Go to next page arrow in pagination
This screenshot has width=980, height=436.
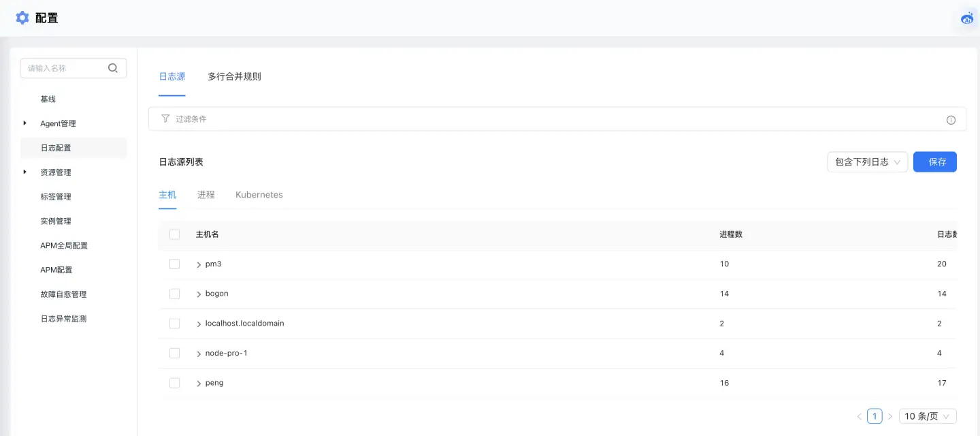click(890, 416)
